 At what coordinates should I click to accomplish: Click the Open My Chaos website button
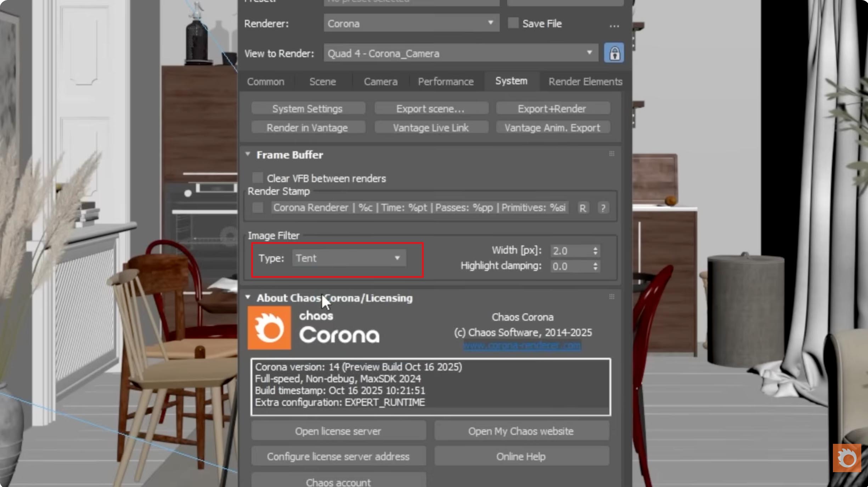521,431
